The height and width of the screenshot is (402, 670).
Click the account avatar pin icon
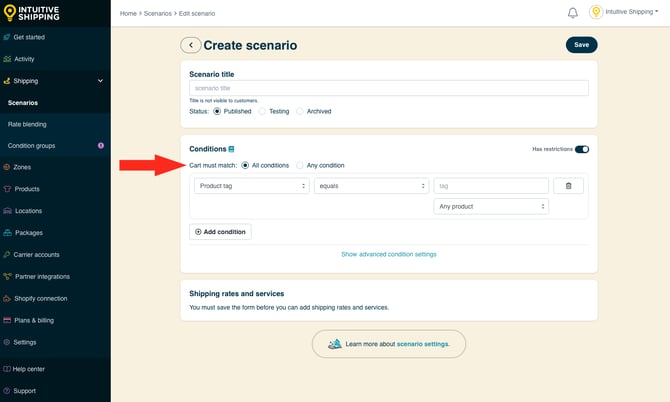[596, 12]
